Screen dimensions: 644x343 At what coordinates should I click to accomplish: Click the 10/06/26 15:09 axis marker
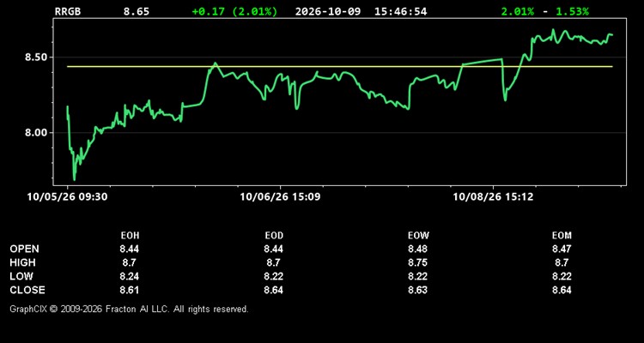point(280,197)
